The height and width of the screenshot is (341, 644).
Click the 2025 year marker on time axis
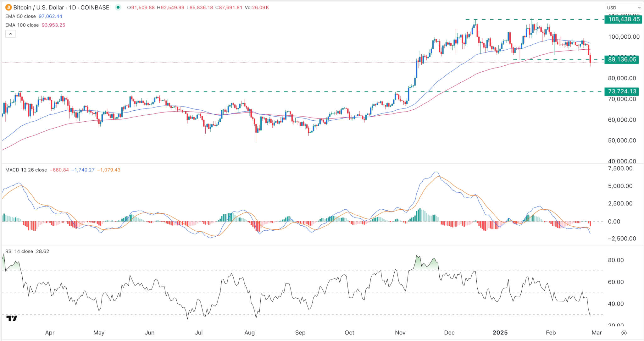500,333
